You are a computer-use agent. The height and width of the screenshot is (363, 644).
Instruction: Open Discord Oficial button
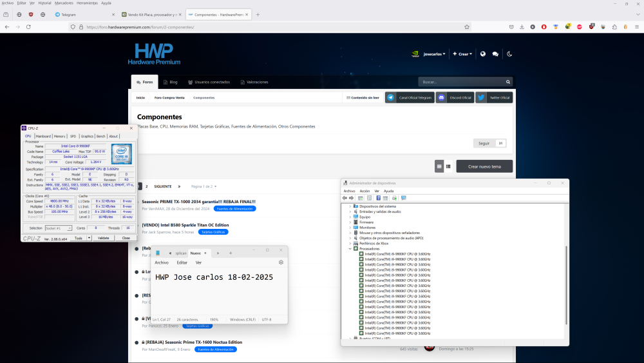[x=455, y=97]
